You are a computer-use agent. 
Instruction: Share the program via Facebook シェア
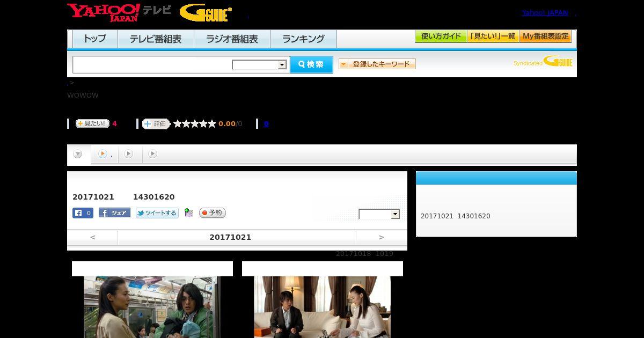[x=114, y=212]
